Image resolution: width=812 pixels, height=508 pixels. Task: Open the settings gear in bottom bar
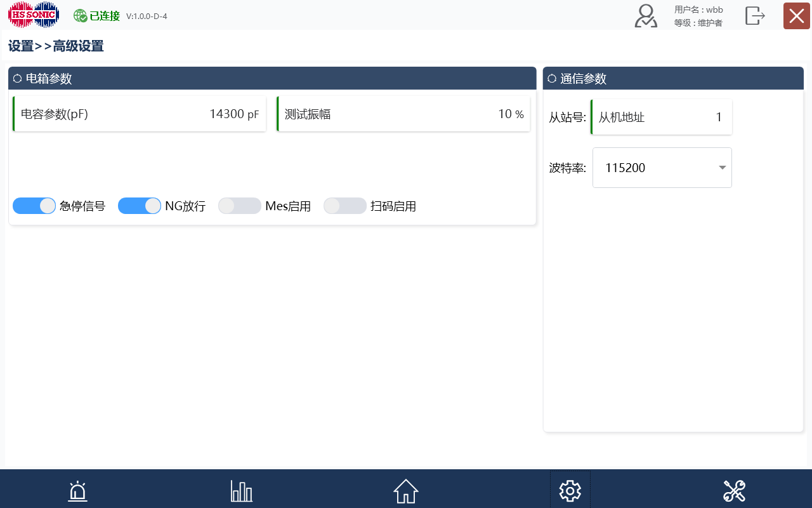click(x=570, y=491)
